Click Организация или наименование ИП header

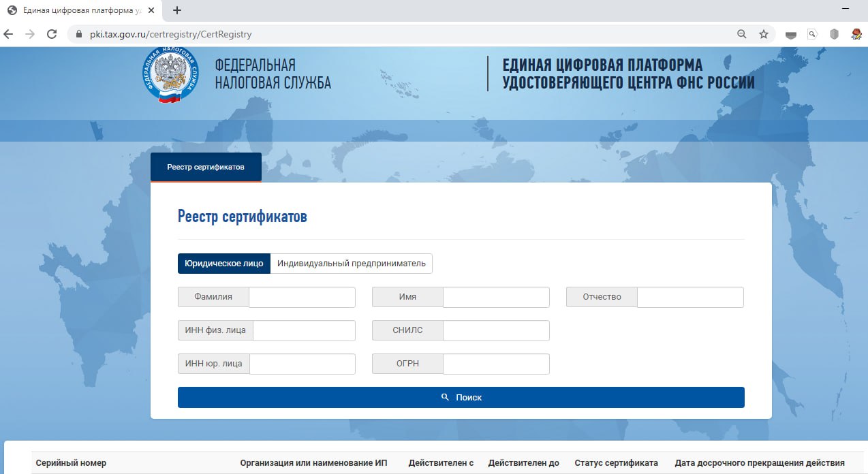click(313, 463)
